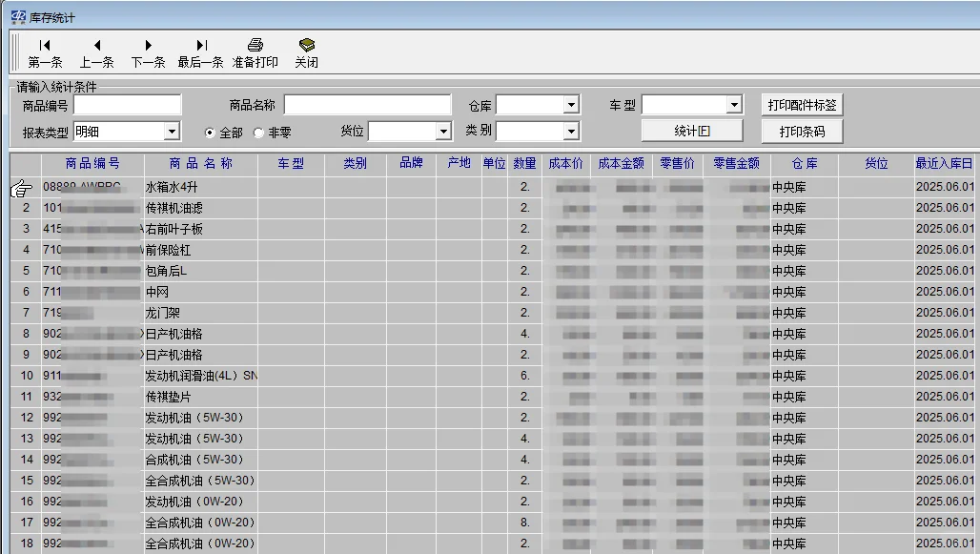This screenshot has width=980, height=554.
Task: Select 全合成机油（0W-20） in row 18
Action: [x=200, y=544]
